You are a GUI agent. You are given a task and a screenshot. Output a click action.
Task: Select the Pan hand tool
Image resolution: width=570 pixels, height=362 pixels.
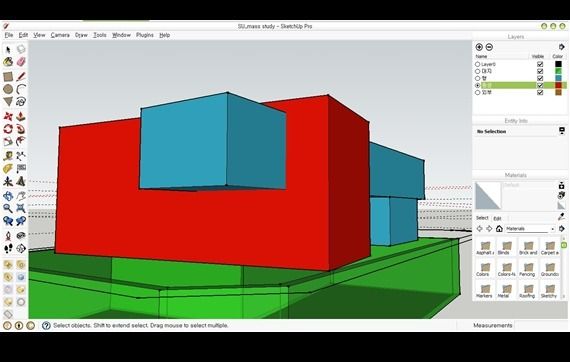21,196
